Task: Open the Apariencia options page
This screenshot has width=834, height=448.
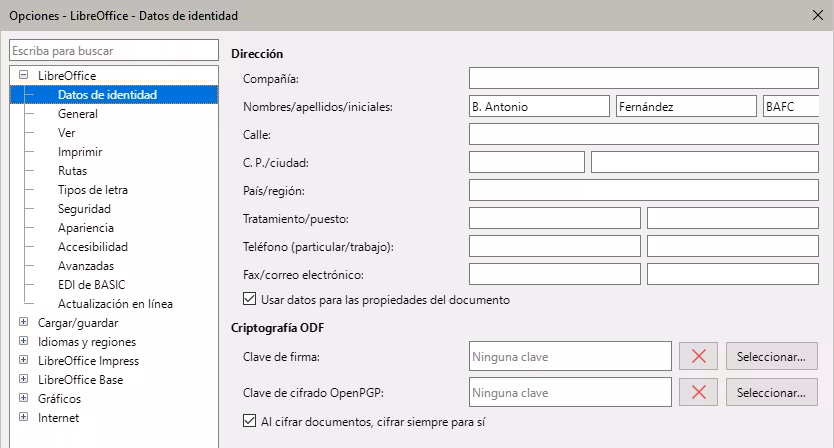Action: (x=86, y=228)
